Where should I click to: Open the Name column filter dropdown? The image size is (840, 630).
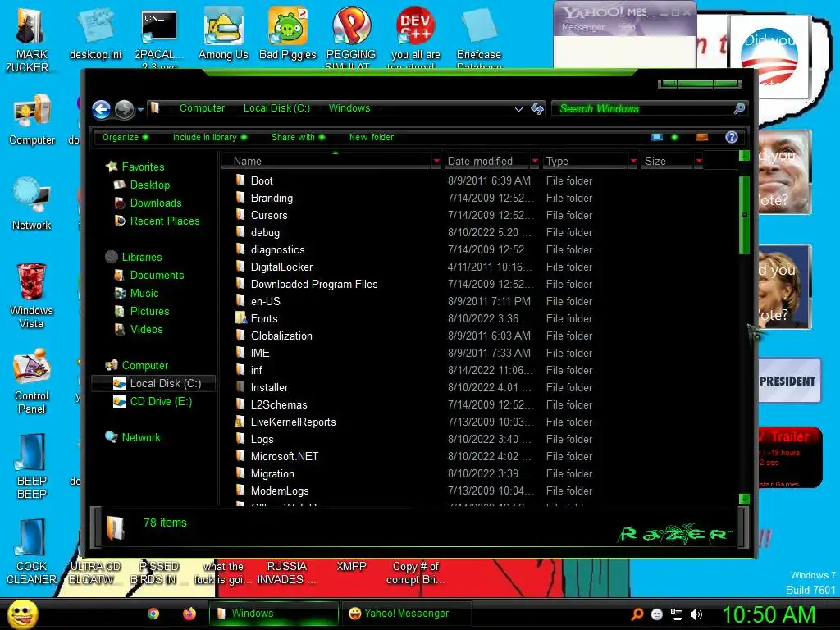436,161
